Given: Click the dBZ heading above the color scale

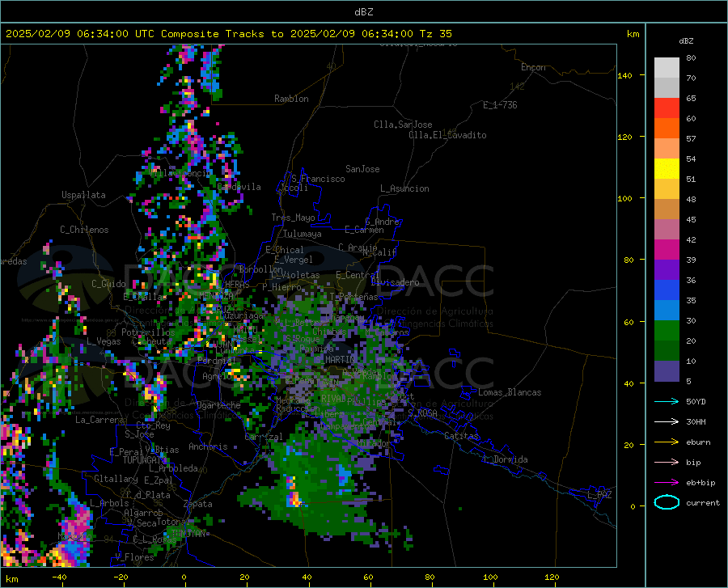Looking at the screenshot, I should pos(686,40).
